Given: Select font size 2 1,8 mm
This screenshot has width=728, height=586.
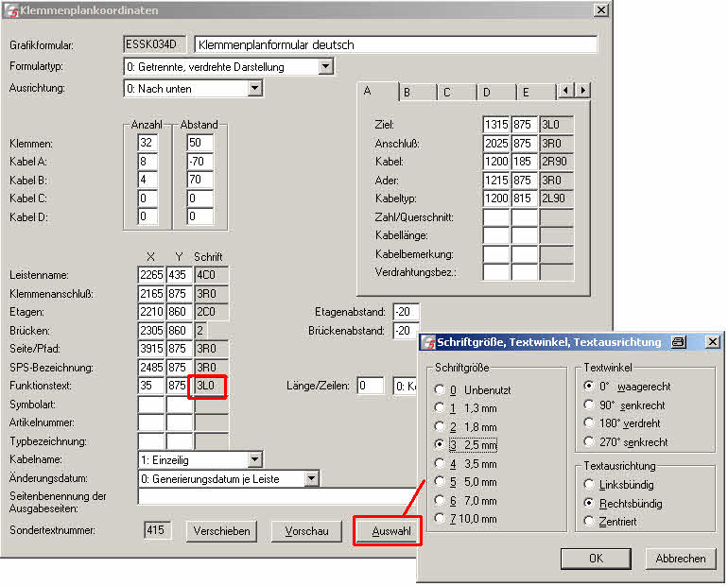Looking at the screenshot, I should click(466, 427).
